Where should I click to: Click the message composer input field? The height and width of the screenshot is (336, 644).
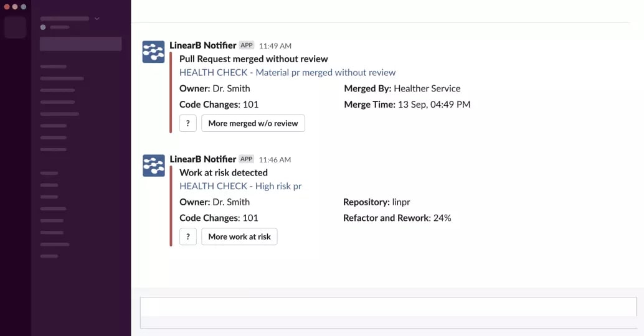tap(388, 312)
